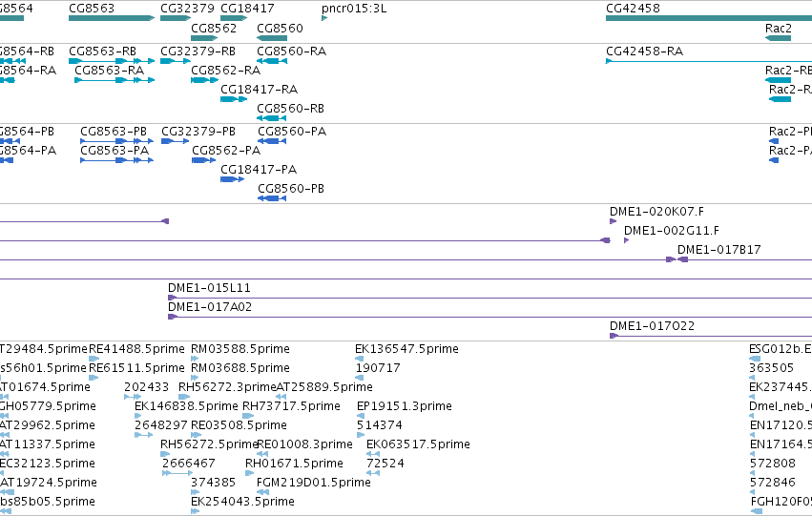Click the CG8562 gene label
812x516 pixels.
click(x=214, y=28)
